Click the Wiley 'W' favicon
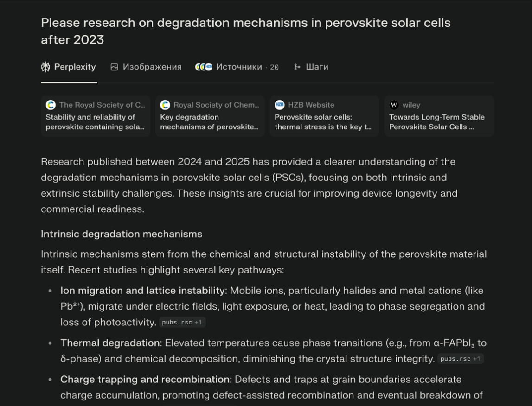Image resolution: width=532 pixels, height=406 pixels. coord(394,105)
